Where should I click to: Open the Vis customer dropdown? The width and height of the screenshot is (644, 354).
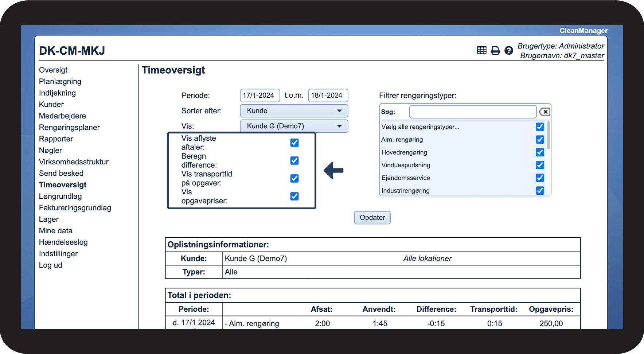[x=294, y=126]
